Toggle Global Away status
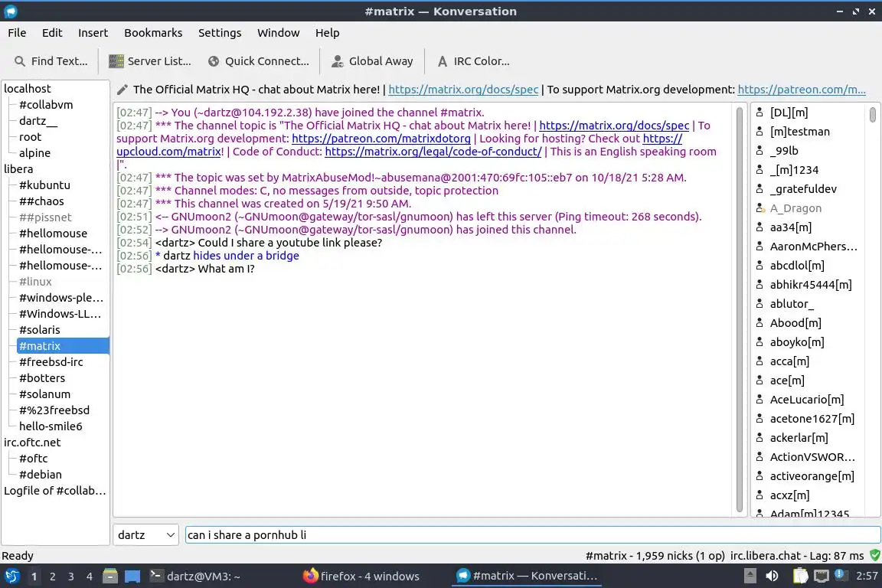This screenshot has height=588, width=882. (372, 61)
